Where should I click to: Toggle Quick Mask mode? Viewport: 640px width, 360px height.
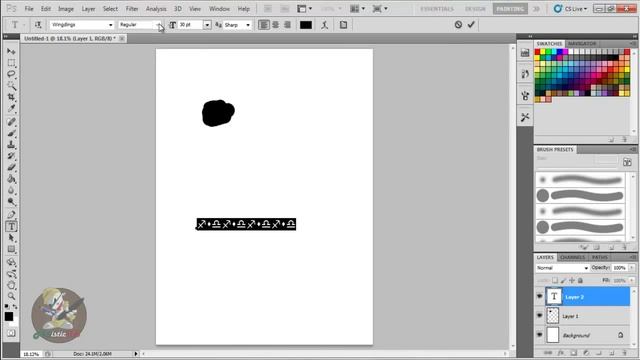pos(11,333)
